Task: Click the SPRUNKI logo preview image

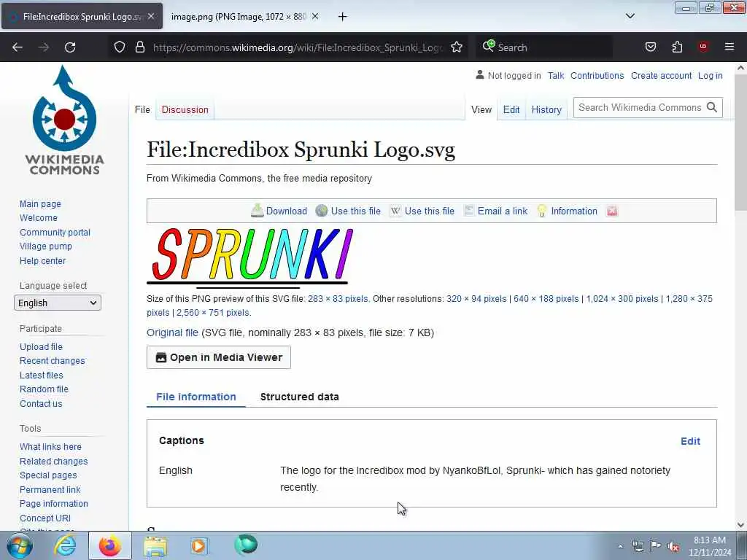Action: [249, 257]
